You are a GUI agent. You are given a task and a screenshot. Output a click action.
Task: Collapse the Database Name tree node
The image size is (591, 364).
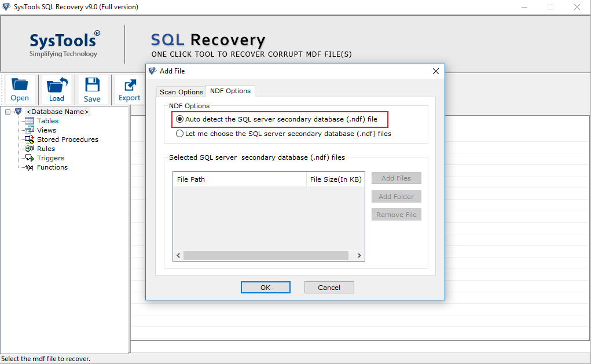8,112
